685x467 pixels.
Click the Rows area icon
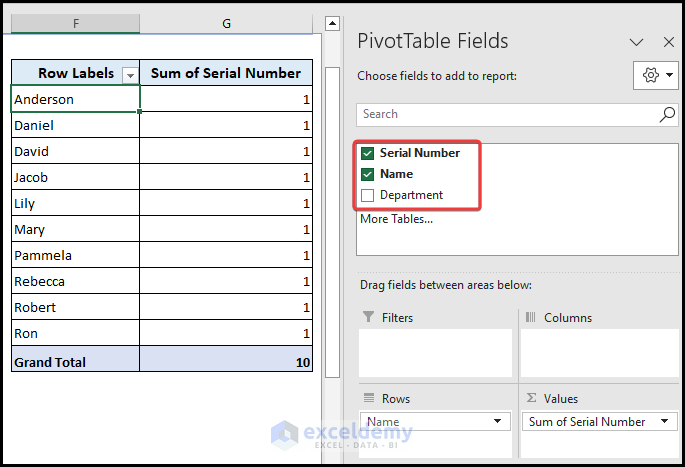(367, 398)
